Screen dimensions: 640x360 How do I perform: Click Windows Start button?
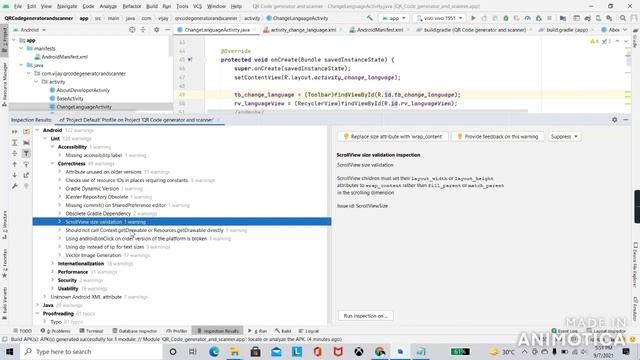click(9, 351)
